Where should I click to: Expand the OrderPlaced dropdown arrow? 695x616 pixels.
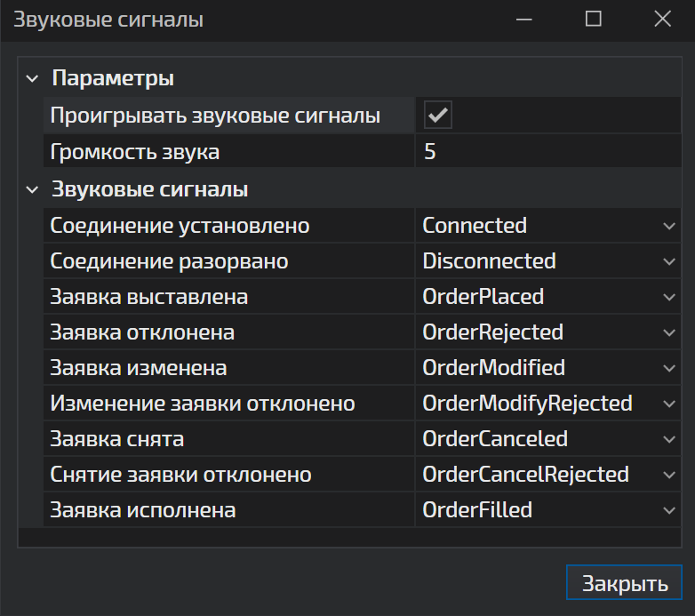[669, 297]
